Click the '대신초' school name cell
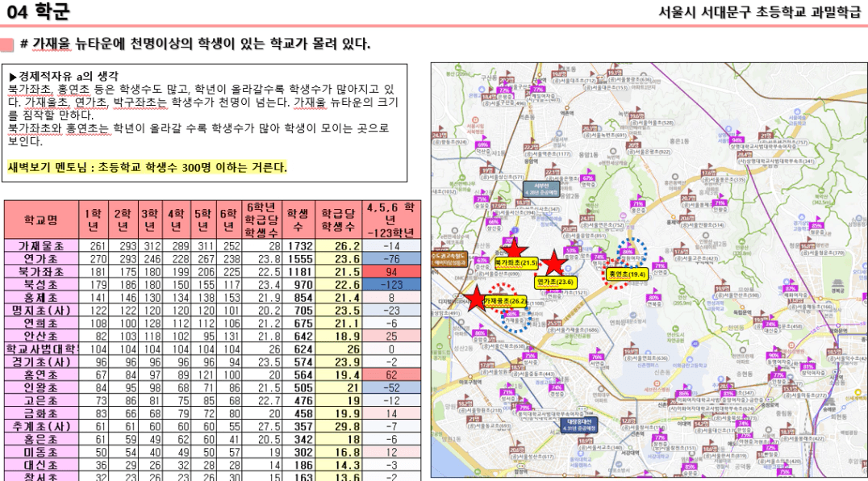 pyautogui.click(x=41, y=466)
